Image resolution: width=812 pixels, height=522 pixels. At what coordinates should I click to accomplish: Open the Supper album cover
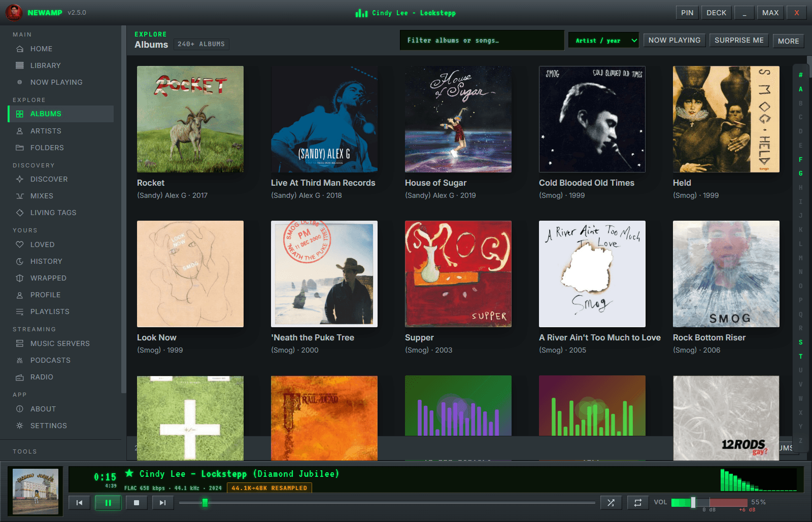(x=458, y=274)
